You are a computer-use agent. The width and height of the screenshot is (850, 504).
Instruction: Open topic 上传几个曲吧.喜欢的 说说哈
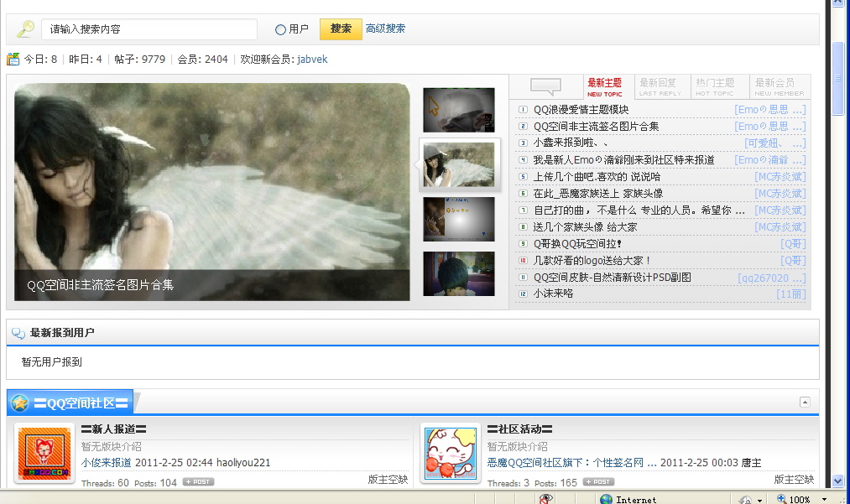tap(597, 177)
